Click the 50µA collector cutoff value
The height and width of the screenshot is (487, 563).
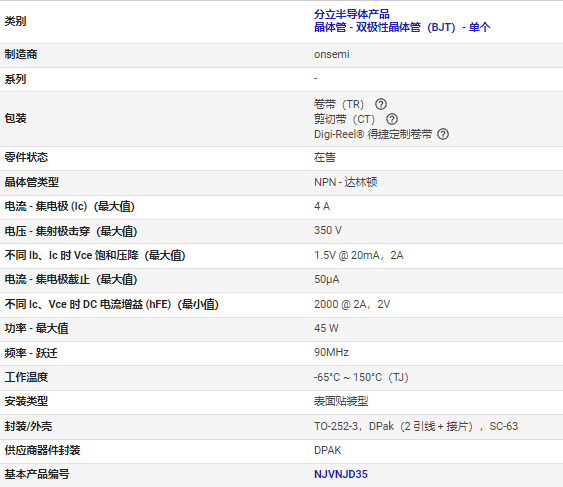(x=326, y=279)
